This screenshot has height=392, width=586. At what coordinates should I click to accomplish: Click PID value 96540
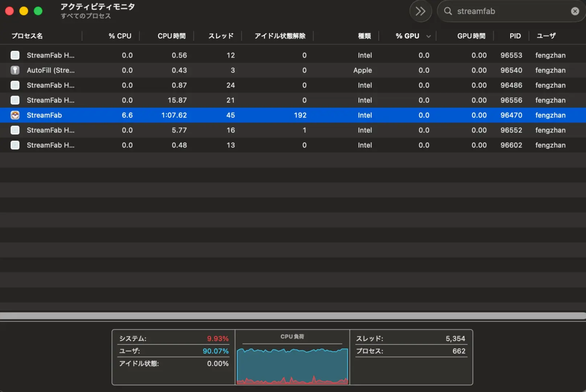point(511,70)
